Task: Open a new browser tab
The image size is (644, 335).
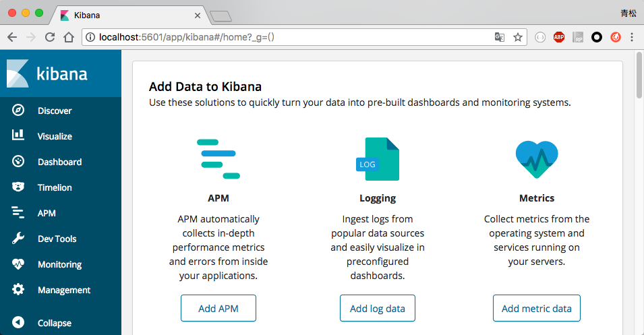Action: (x=221, y=16)
